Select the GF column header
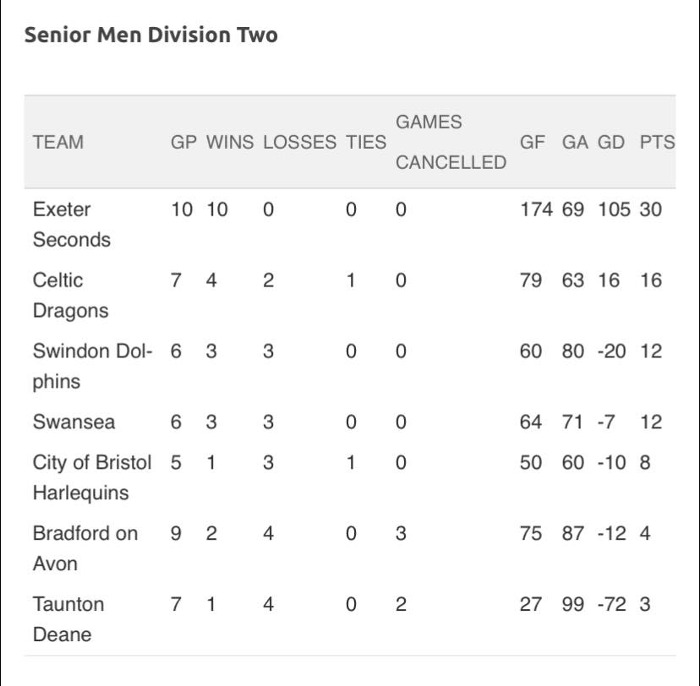 pyautogui.click(x=532, y=142)
